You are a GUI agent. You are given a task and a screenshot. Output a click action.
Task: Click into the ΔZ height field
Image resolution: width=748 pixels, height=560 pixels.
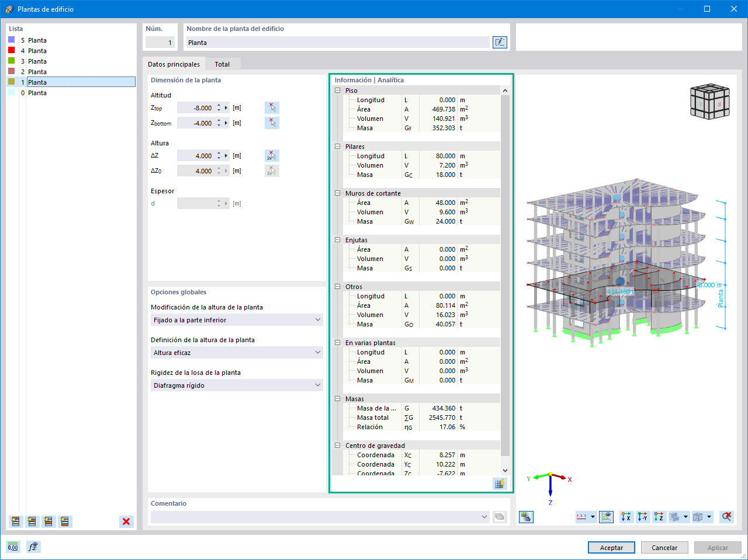[196, 156]
